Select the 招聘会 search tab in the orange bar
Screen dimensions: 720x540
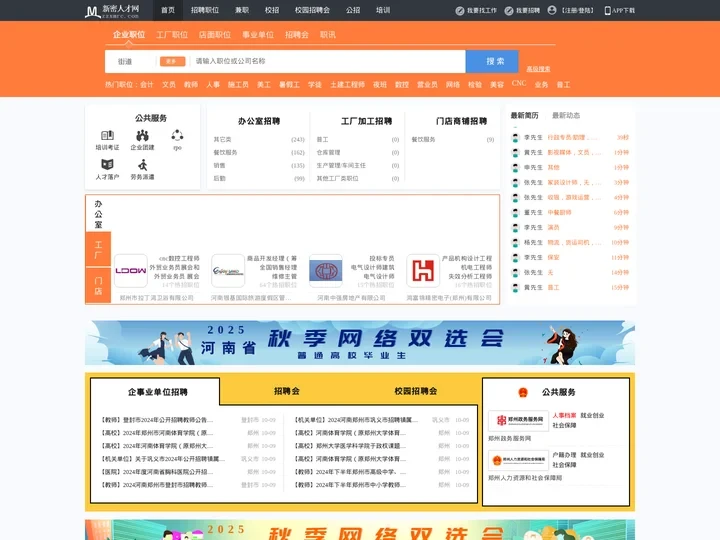tap(297, 35)
